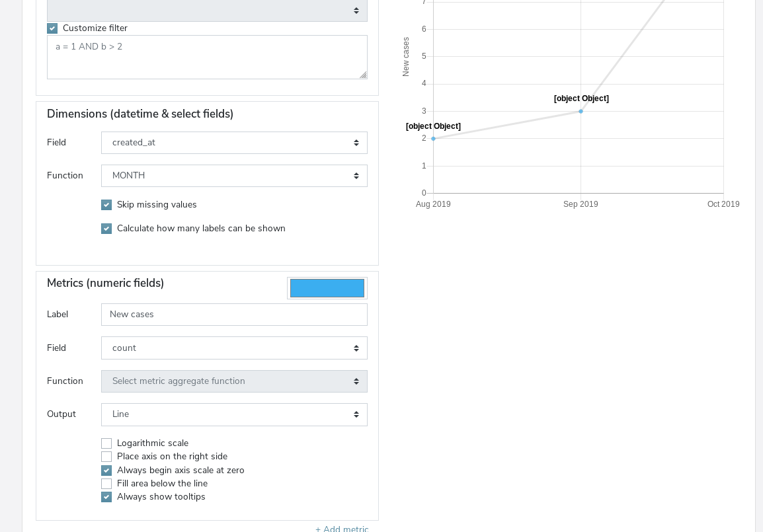Uncheck Always begin axis scale at zero
This screenshot has height=532, width=763.
pos(106,470)
